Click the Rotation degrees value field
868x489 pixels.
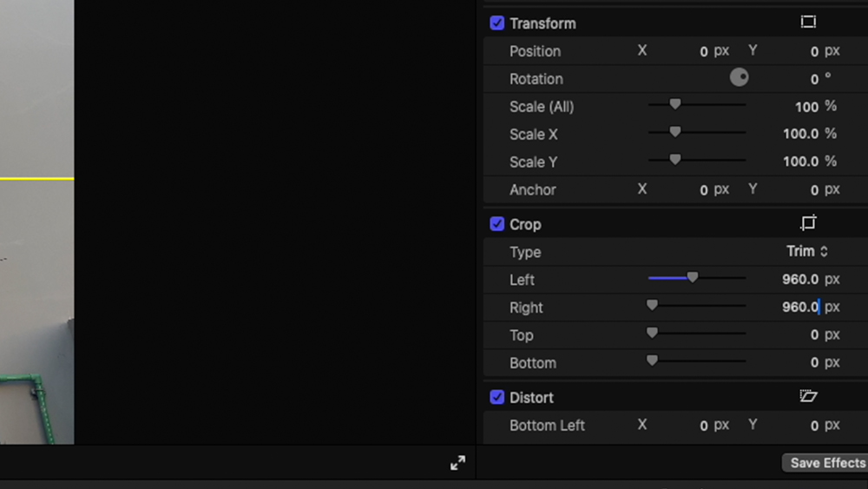point(814,79)
